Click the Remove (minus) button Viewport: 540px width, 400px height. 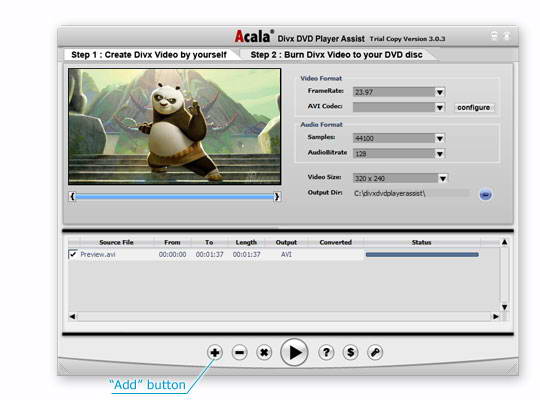click(239, 352)
